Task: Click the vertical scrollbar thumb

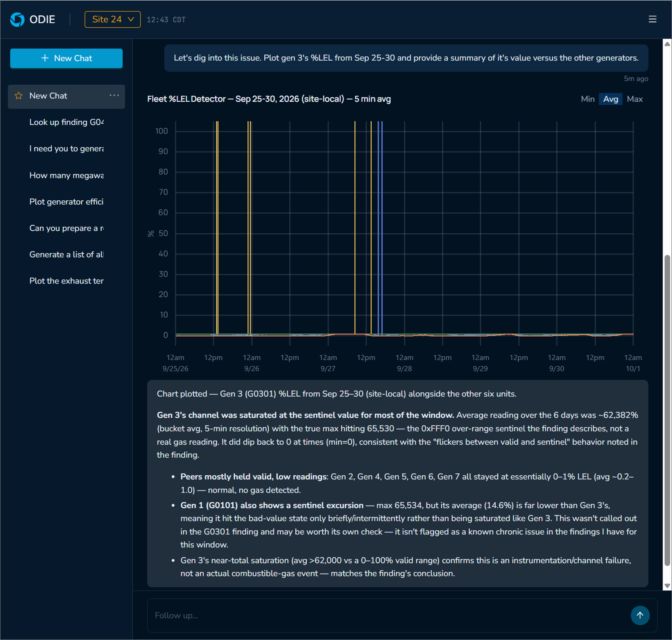Action: (x=667, y=410)
